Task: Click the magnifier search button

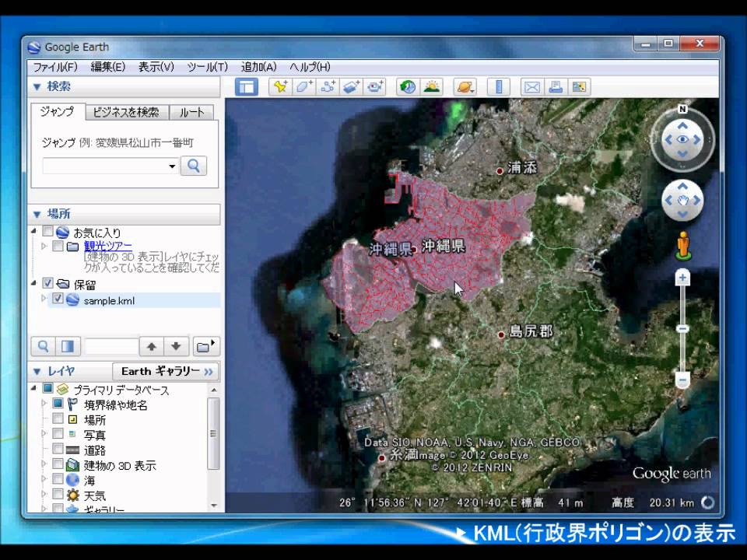Action: point(194,166)
